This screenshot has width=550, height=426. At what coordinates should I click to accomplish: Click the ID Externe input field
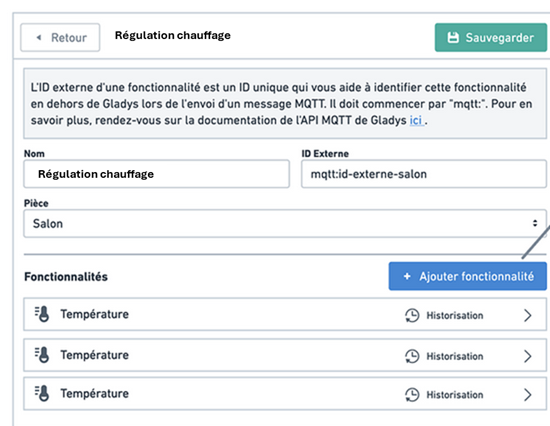(424, 174)
